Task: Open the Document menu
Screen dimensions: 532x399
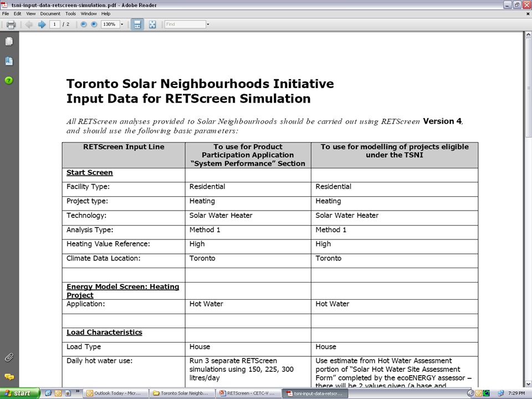Action: coord(50,14)
